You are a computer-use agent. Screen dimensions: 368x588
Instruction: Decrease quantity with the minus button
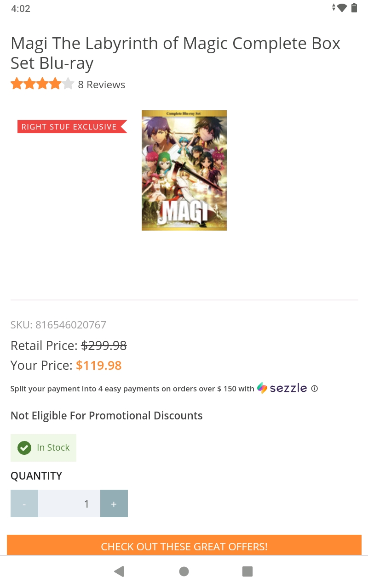(24, 503)
